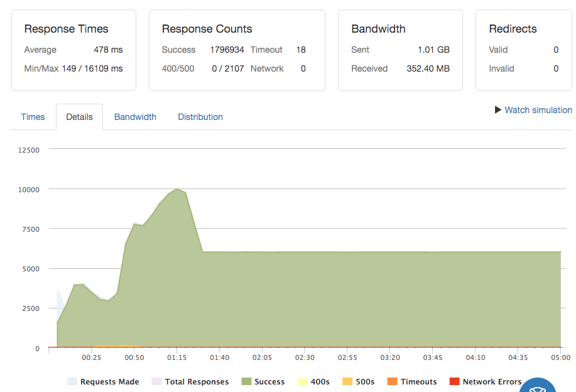The width and height of the screenshot is (576, 392).
Task: Click the Response Counts card heading
Action: pos(207,29)
